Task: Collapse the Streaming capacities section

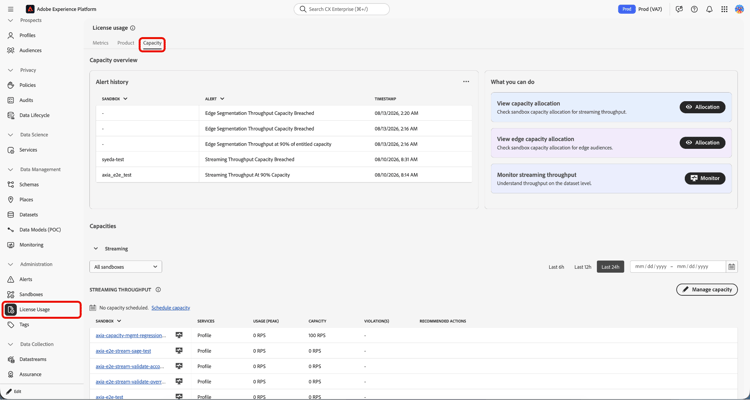Action: (x=96, y=249)
